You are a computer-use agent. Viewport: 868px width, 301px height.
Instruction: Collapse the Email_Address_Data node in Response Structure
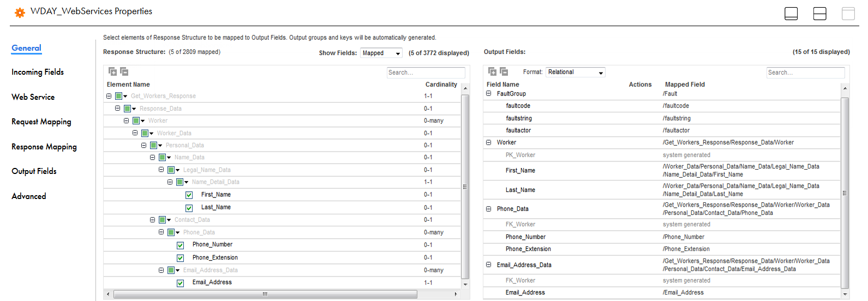(x=161, y=270)
